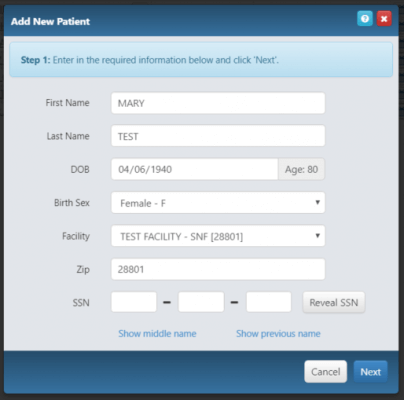
Task: Toggle the Reveal SSN button
Action: point(334,302)
